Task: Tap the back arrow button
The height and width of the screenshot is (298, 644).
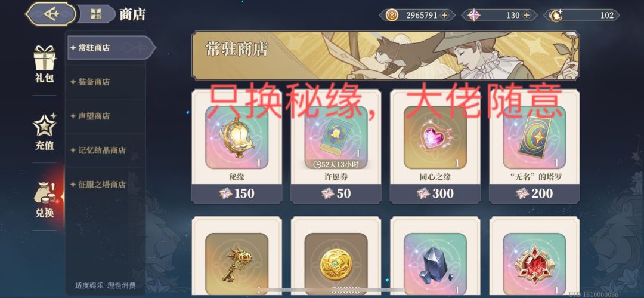Action: pos(51,14)
